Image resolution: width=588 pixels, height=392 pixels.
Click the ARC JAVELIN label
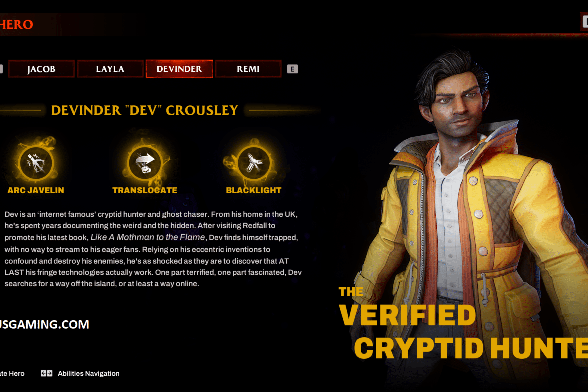click(36, 190)
